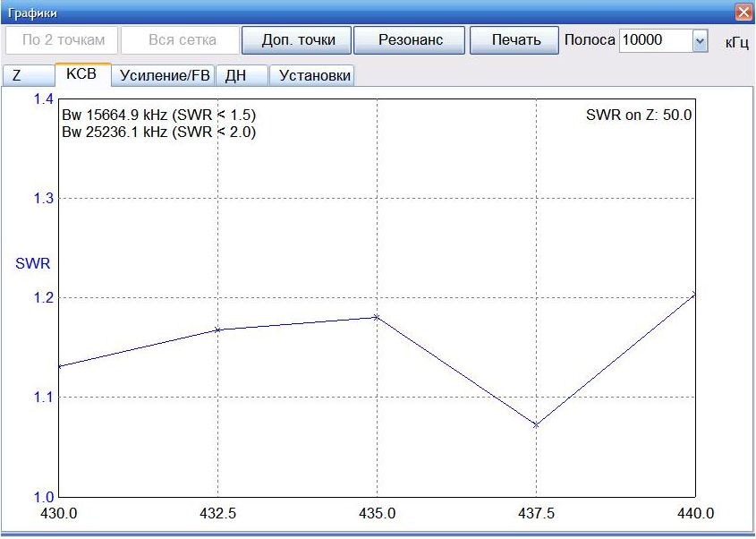
Task: Open the Полоса bandwidth dropdown arrow
Action: pos(700,41)
